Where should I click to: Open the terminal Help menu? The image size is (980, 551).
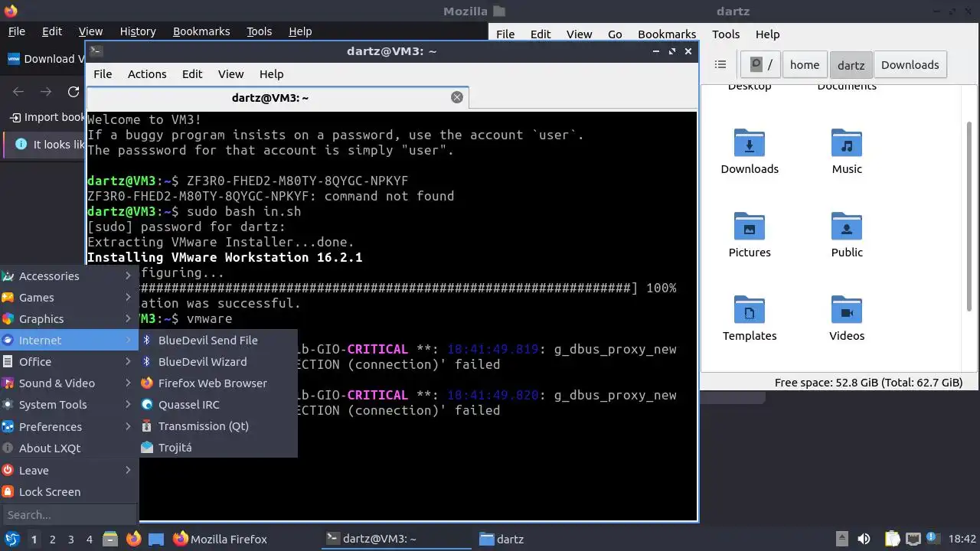pos(272,74)
